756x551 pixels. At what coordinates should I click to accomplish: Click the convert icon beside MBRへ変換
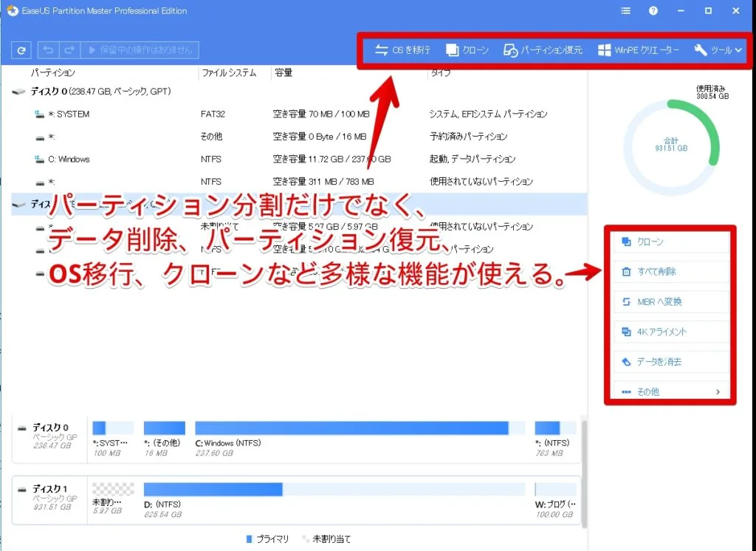click(x=626, y=301)
